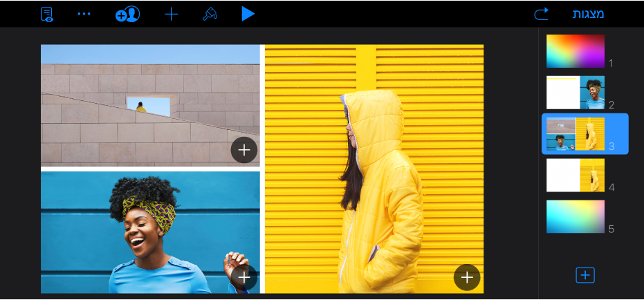Select slide 1 rainbow gradient thumbnail

(x=575, y=51)
